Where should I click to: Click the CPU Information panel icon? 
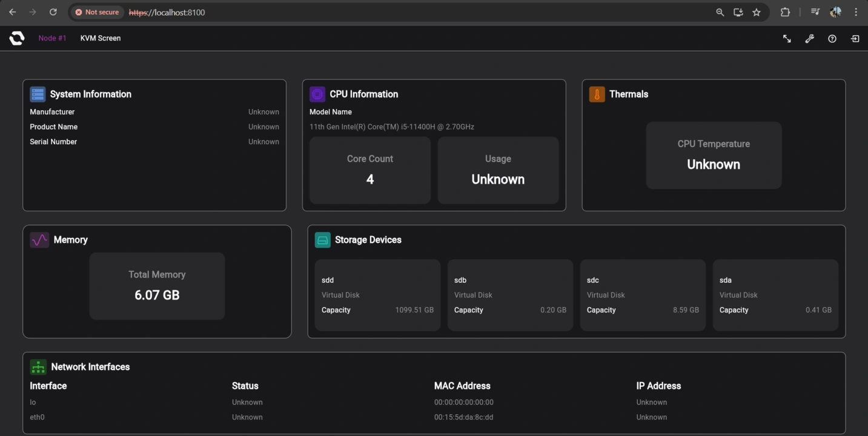(x=317, y=94)
